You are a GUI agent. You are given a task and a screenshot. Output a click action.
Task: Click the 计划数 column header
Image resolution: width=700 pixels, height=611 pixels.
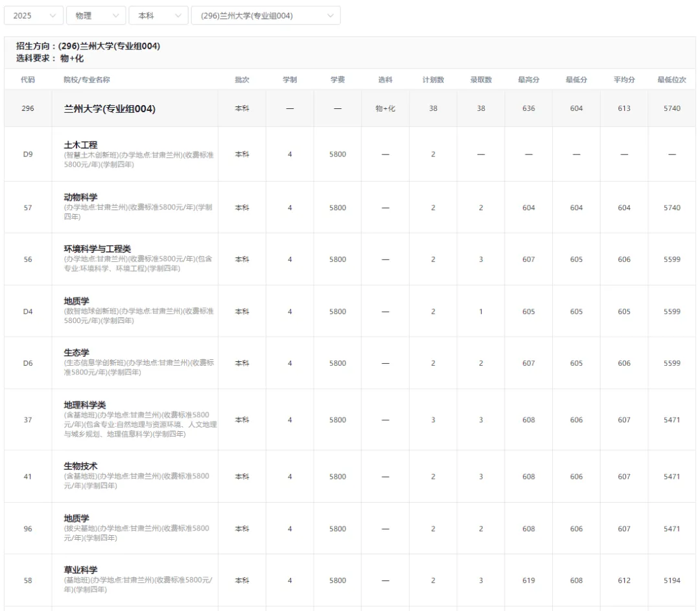click(x=433, y=80)
